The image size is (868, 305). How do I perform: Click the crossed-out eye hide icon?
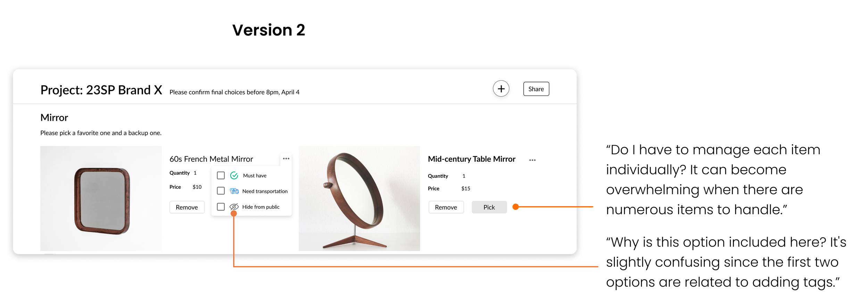coord(234,207)
